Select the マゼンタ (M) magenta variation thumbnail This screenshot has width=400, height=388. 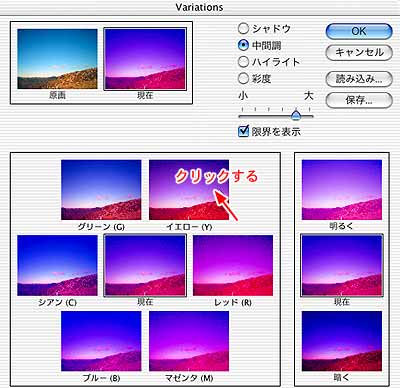[x=189, y=341]
